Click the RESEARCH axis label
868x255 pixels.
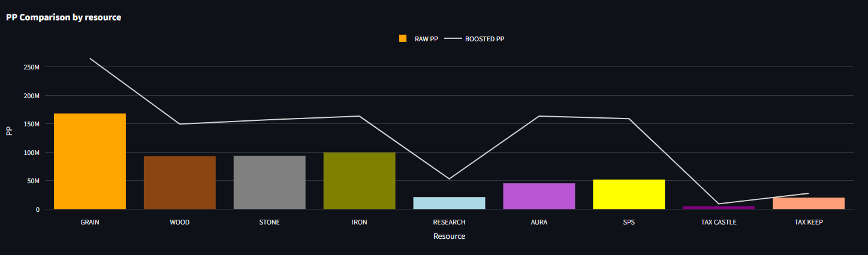449,222
